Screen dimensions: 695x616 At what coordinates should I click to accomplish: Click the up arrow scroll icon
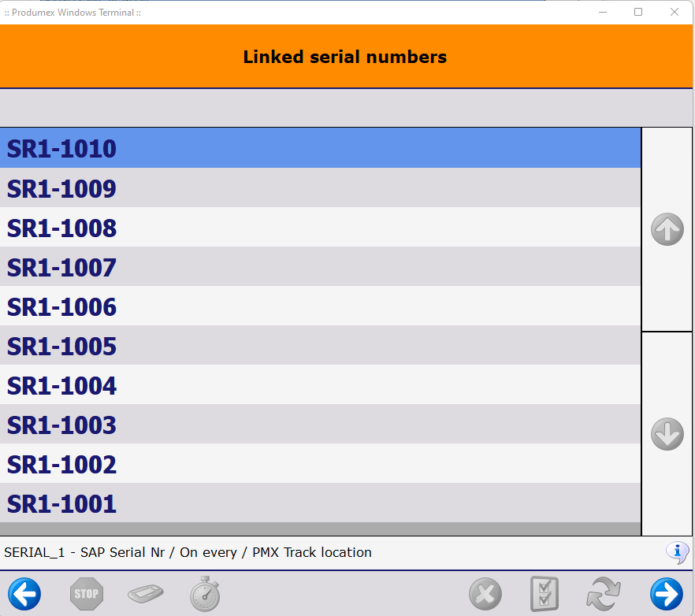pyautogui.click(x=667, y=229)
